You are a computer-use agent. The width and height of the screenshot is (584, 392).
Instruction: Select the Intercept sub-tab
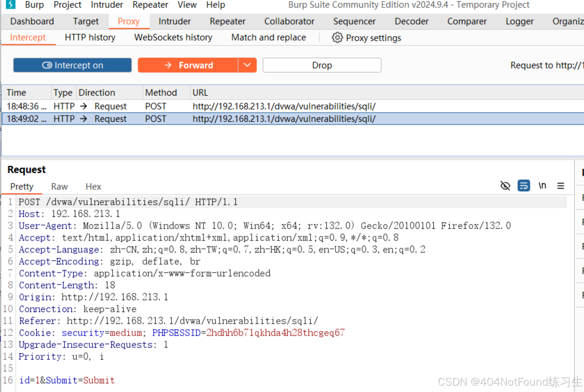click(x=28, y=38)
